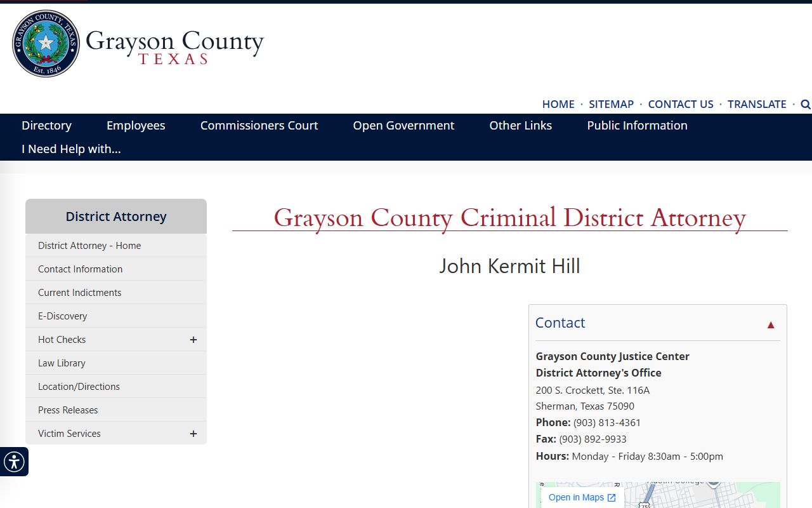Open Location/Directions sidebar link
The image size is (812, 508).
coord(116,387)
